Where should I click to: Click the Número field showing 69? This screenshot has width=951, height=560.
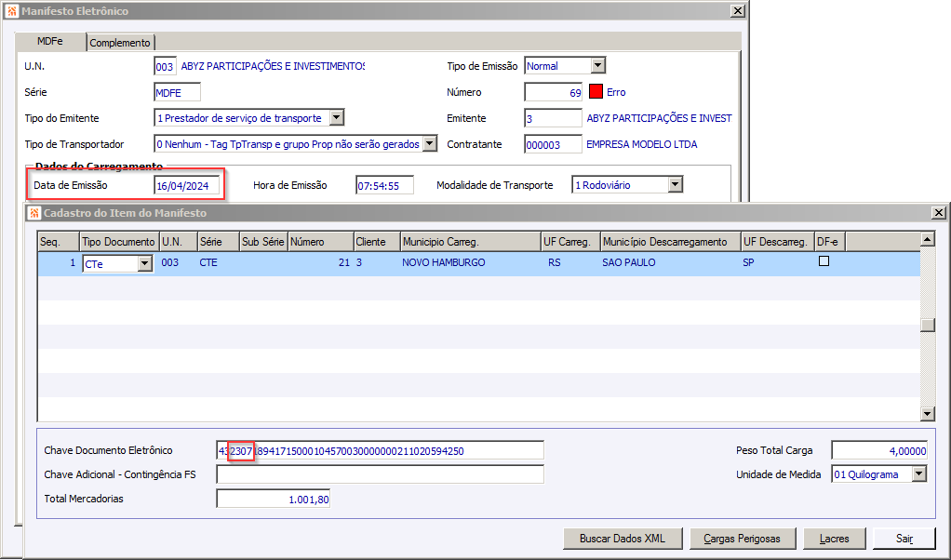pos(553,92)
